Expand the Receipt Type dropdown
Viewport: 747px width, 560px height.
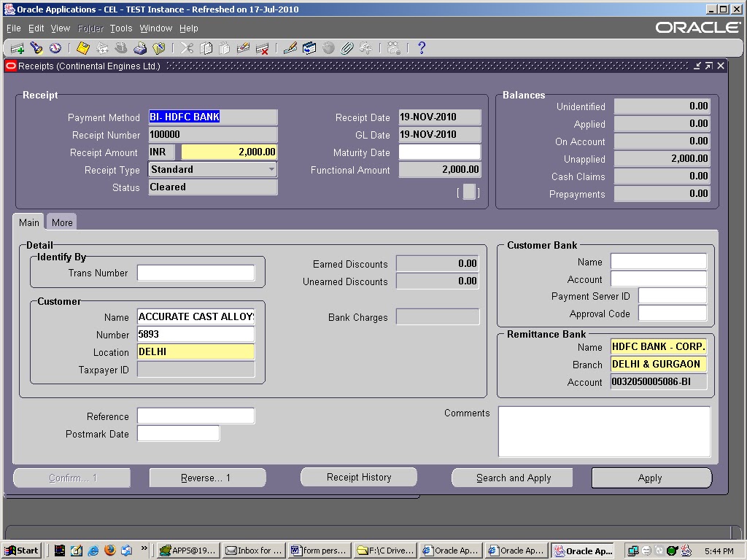pos(271,169)
